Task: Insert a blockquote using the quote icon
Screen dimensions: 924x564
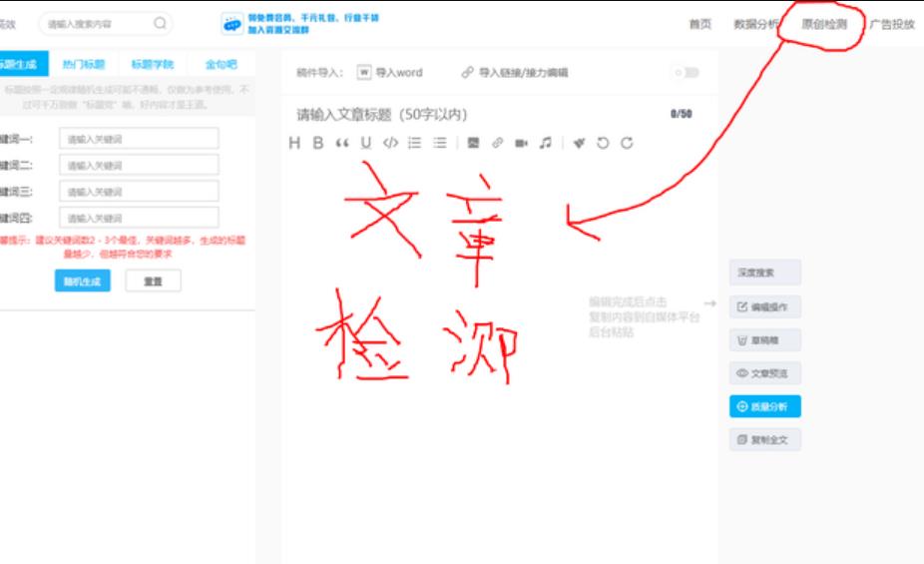Action: (342, 143)
